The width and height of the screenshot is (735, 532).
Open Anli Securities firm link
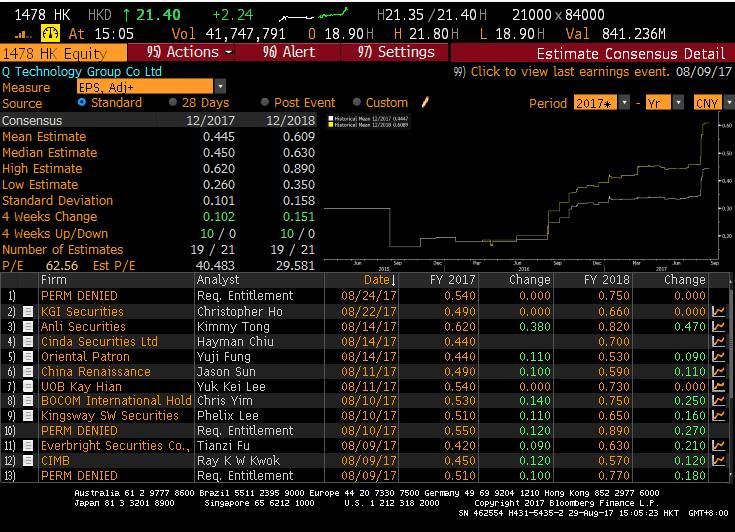83,326
